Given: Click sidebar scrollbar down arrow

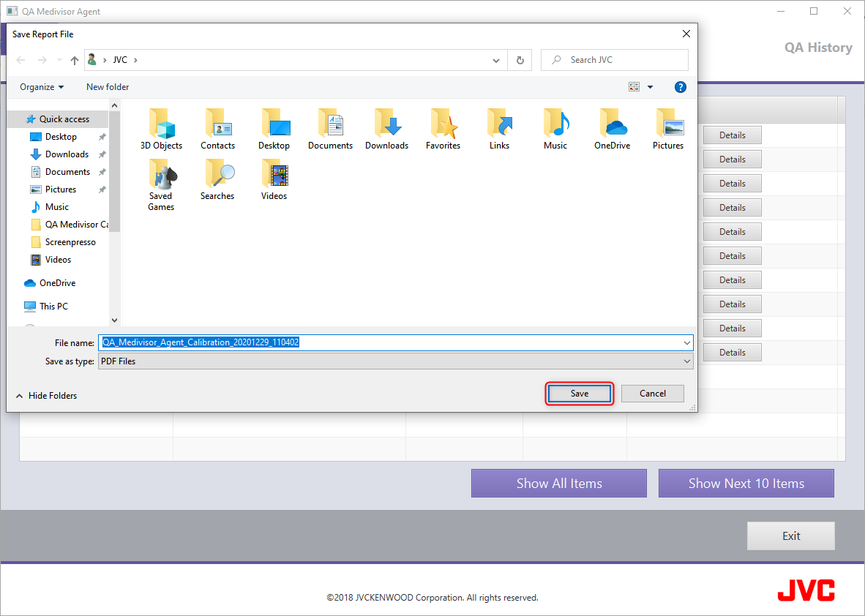Looking at the screenshot, I should (114, 320).
